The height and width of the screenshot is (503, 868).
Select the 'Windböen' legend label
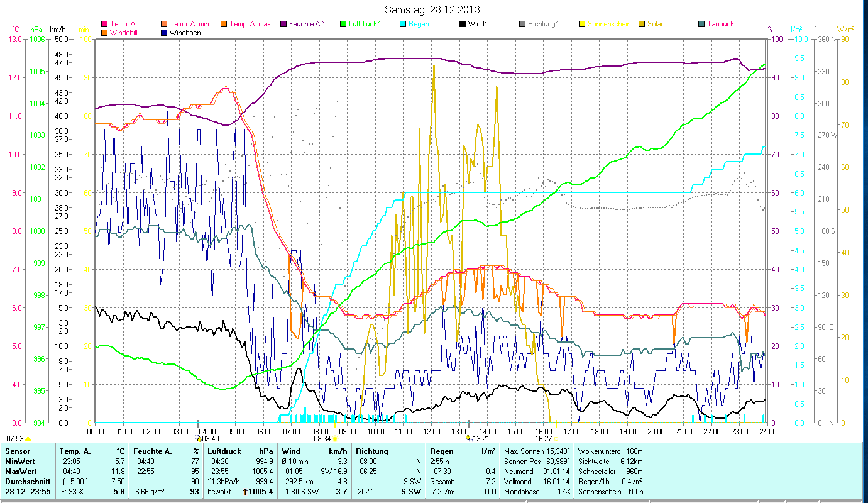[185, 33]
